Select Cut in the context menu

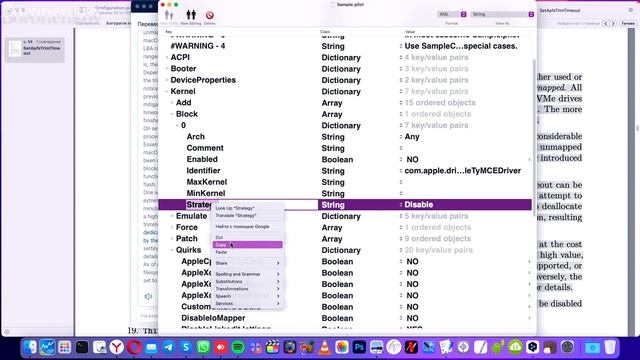[247, 237]
